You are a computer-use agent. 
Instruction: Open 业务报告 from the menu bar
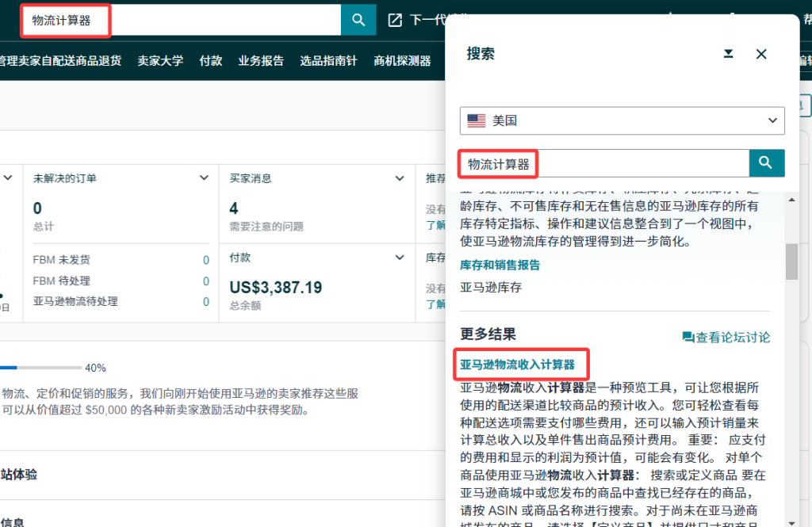[261, 59]
